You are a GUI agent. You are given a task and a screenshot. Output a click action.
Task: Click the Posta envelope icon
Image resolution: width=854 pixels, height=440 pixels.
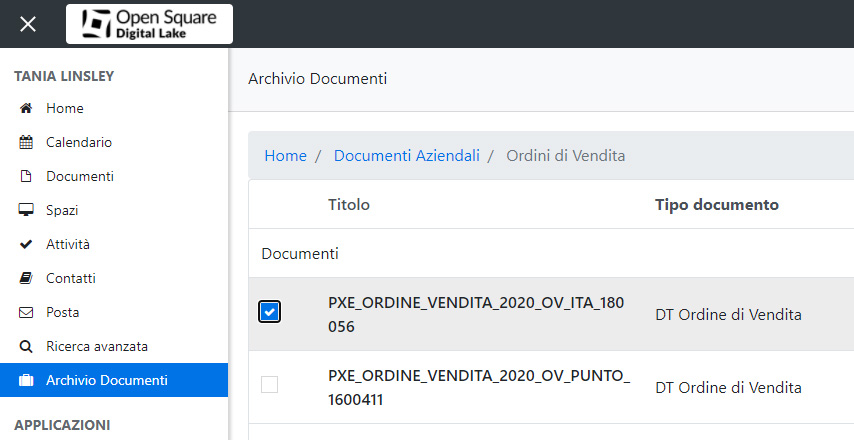click(26, 313)
